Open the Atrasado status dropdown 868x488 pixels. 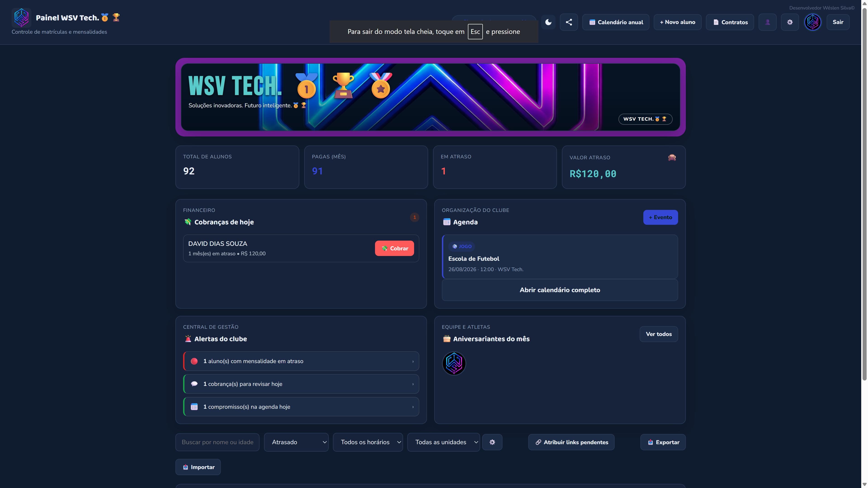coord(296,442)
